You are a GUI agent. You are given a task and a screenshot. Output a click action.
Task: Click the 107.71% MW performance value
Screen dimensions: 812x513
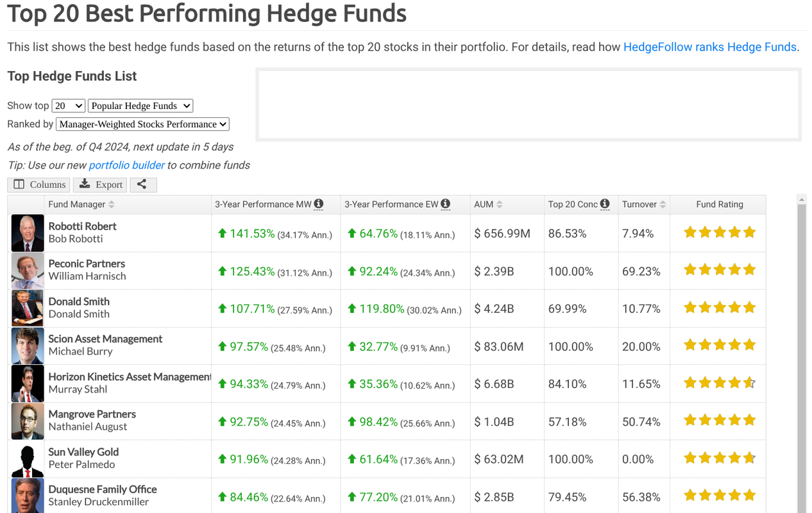click(x=252, y=308)
